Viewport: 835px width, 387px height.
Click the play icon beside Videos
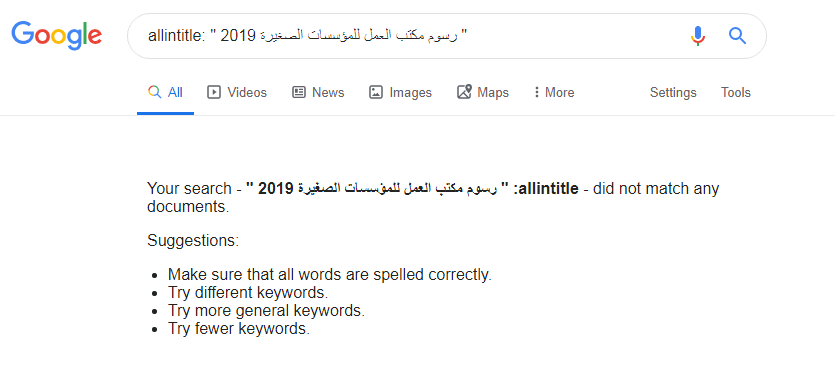point(214,93)
